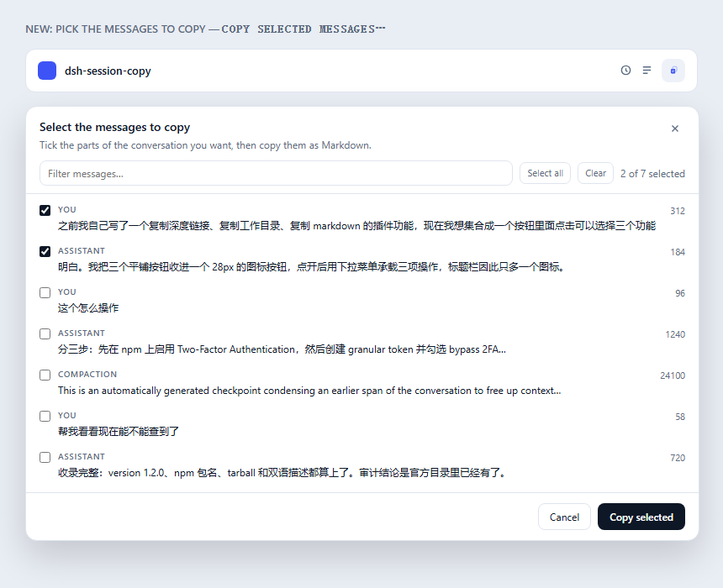Image resolution: width=723 pixels, height=588 pixels.
Task: Click the character count 720
Action: [x=678, y=458]
